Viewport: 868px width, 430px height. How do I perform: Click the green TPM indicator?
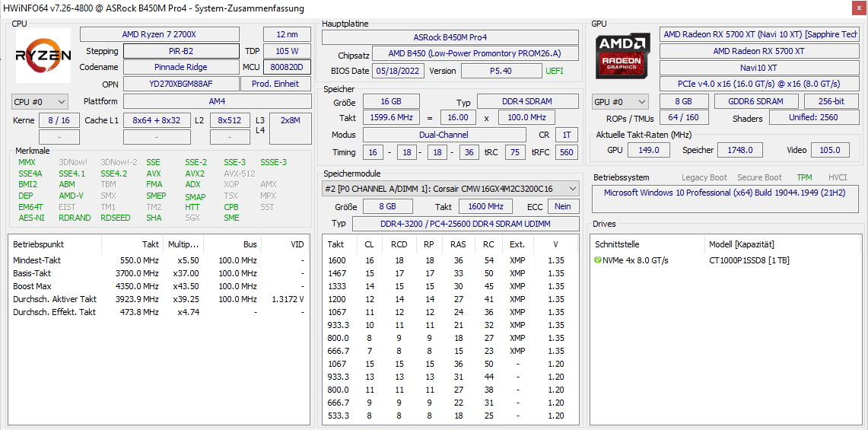coord(804,177)
